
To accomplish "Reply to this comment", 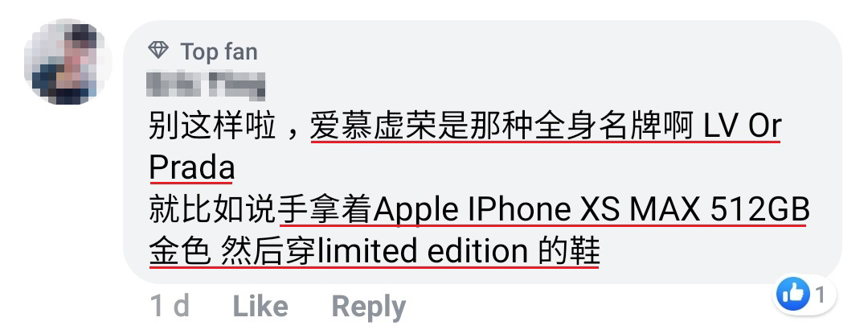I will 368,307.
